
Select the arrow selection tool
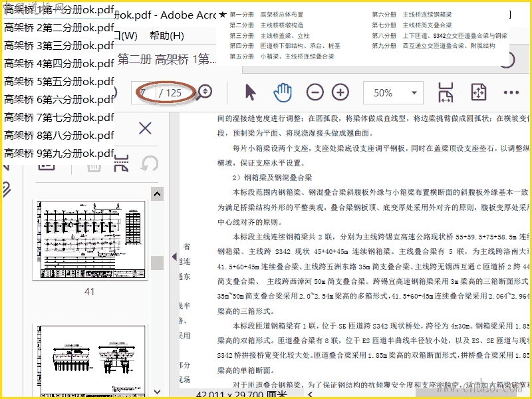pos(251,92)
